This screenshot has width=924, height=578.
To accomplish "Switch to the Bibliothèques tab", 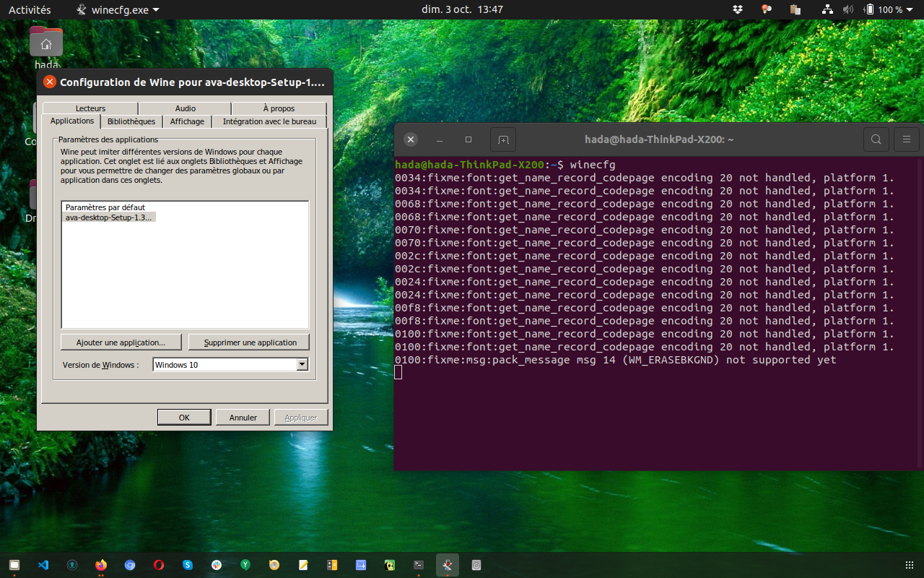I will (x=131, y=121).
